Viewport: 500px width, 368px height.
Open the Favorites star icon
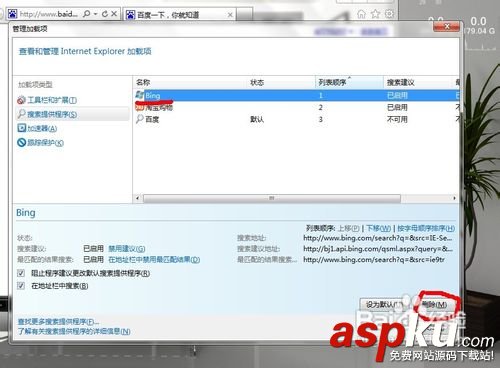click(x=375, y=14)
